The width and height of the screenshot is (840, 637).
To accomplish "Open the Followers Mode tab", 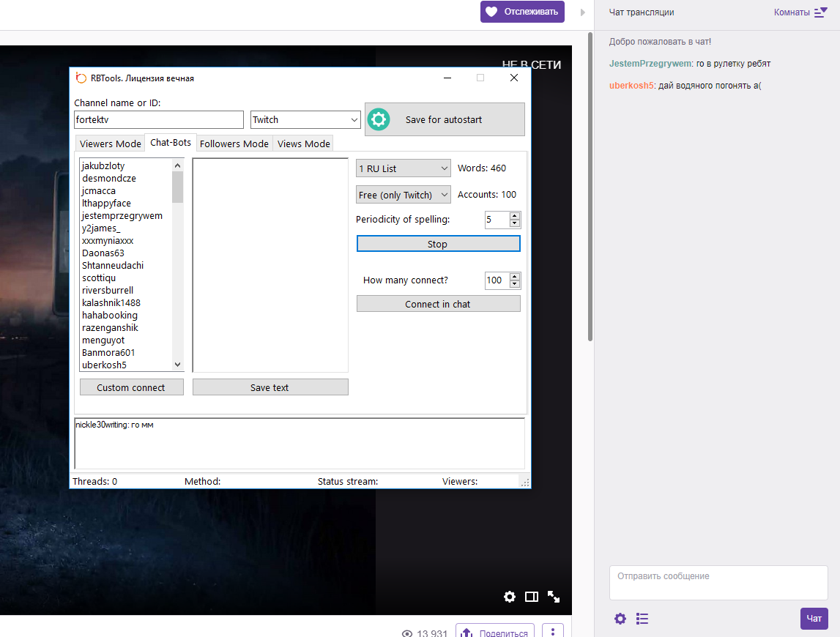I will [234, 144].
